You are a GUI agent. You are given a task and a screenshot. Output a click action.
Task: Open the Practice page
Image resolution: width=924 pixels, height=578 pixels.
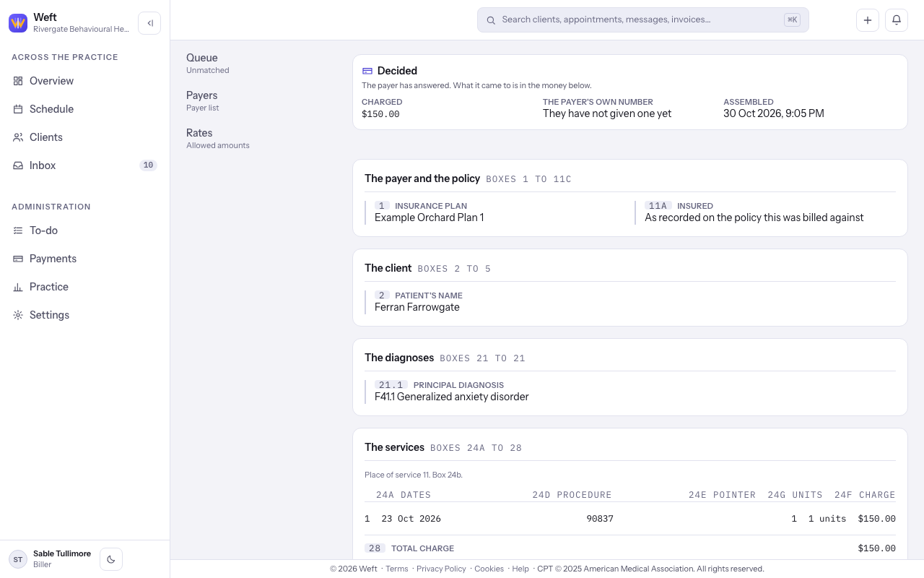point(85,287)
